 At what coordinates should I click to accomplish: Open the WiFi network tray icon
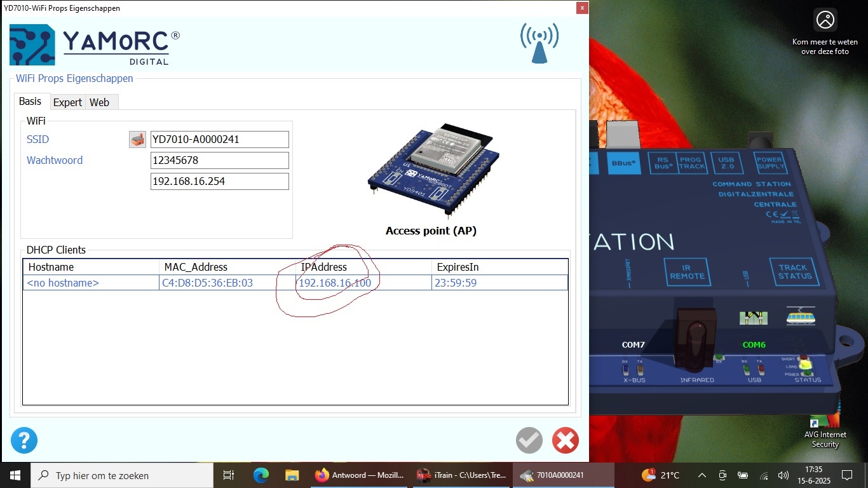click(764, 475)
